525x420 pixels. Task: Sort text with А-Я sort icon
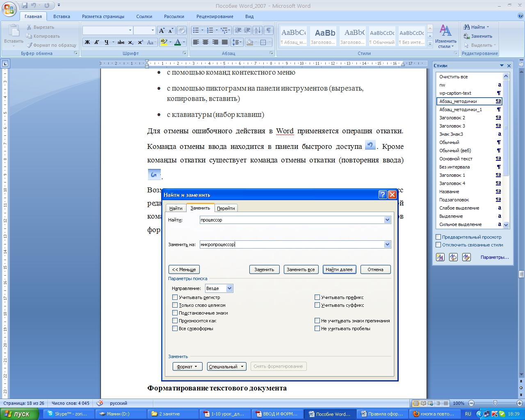258,30
